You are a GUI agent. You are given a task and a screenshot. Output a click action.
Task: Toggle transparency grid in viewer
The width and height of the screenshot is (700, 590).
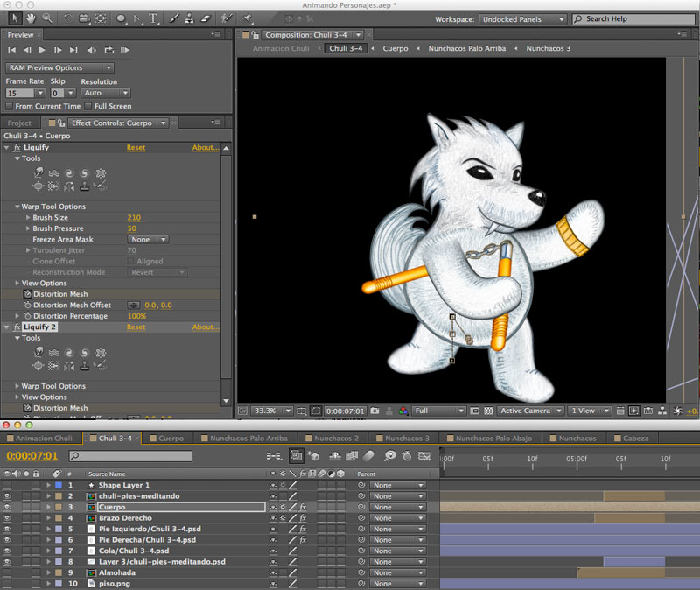click(488, 411)
